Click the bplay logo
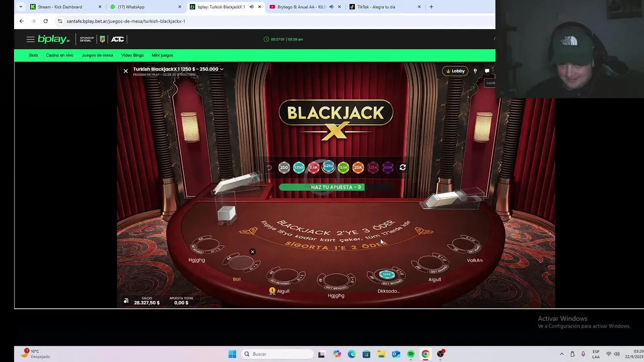644x362 pixels. pos(54,39)
